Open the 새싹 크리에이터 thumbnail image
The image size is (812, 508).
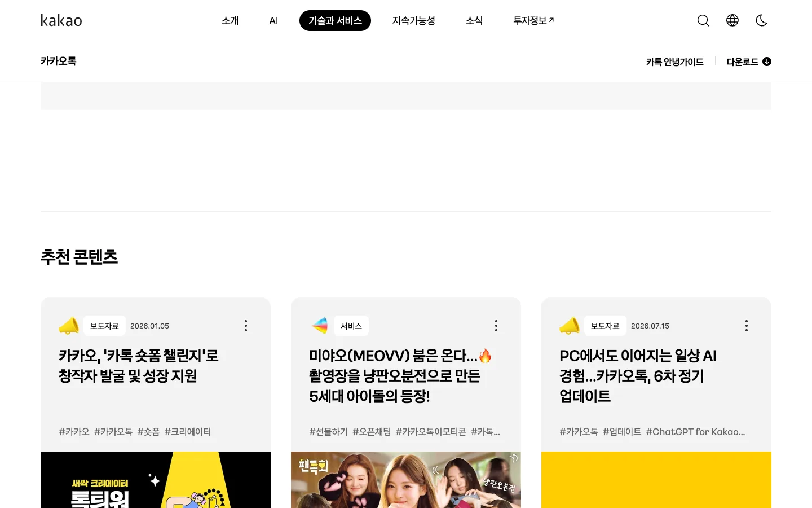tap(156, 480)
